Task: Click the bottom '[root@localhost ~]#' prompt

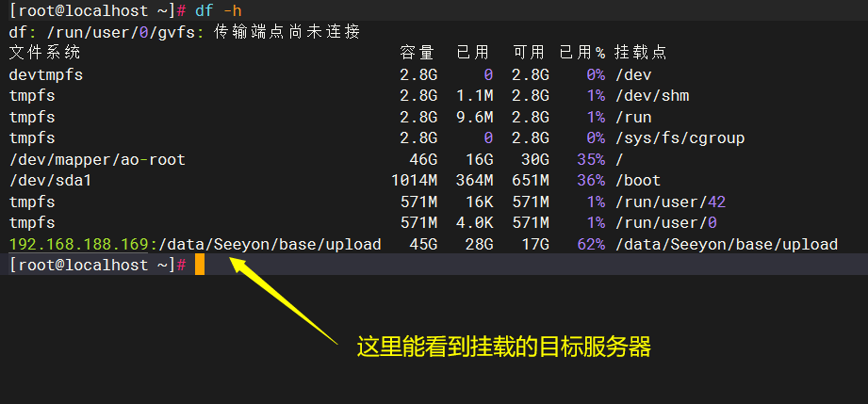Action: tap(97, 265)
